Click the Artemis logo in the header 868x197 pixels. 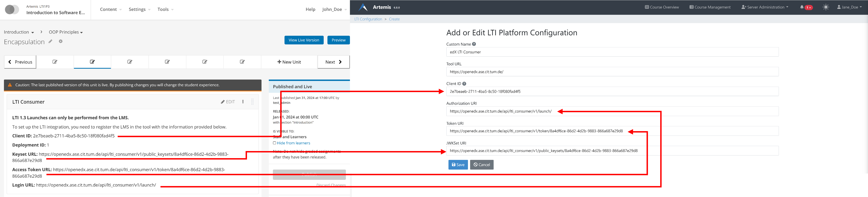[363, 7]
